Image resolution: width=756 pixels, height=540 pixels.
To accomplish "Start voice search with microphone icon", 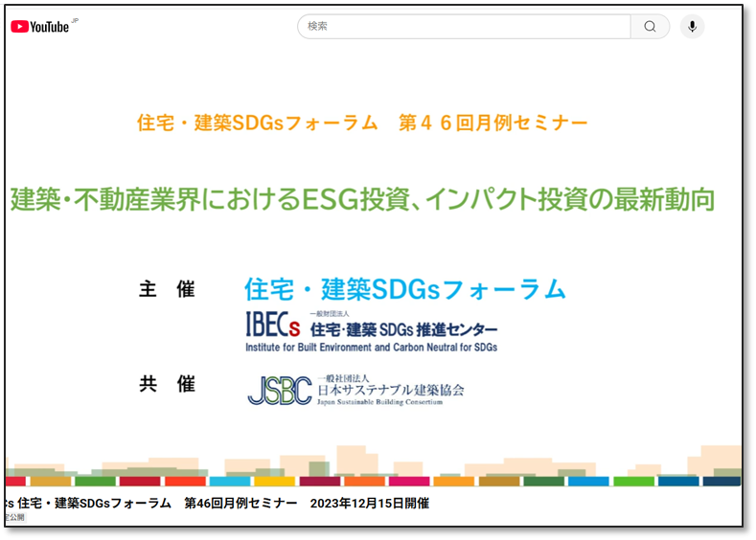I will point(692,27).
